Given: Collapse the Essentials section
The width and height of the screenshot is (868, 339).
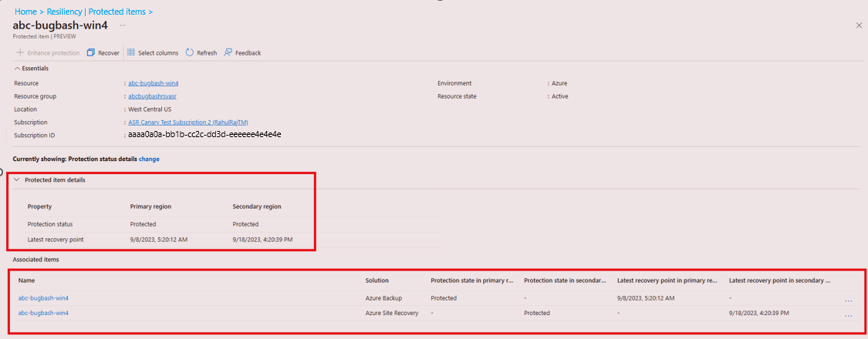Looking at the screenshot, I should click(32, 68).
